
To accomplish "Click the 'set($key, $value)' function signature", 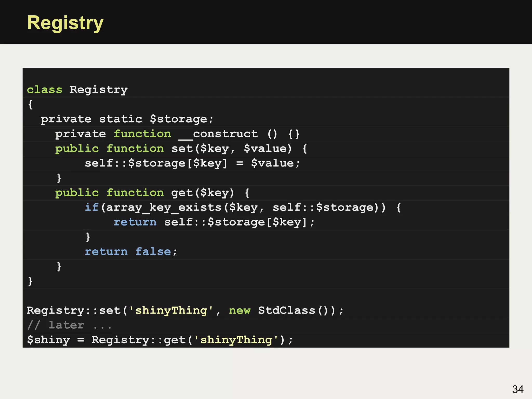I will pyautogui.click(x=231, y=149).
